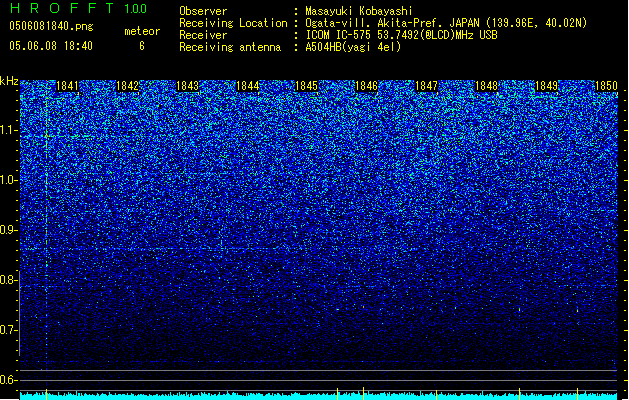Click the kHz axis unit label
629x400 pixels.
pos(9,81)
